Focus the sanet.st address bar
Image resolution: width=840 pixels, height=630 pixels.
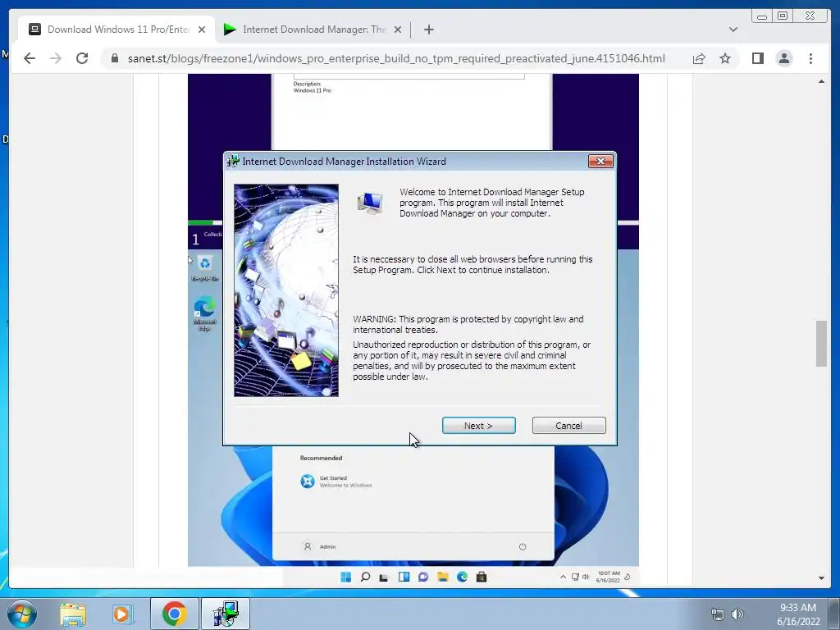pos(396,58)
